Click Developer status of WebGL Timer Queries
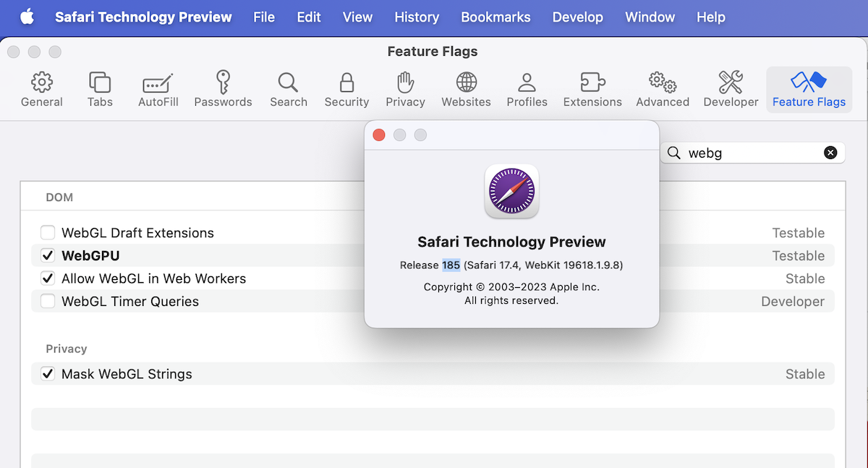Image resolution: width=868 pixels, height=468 pixels. click(x=793, y=302)
